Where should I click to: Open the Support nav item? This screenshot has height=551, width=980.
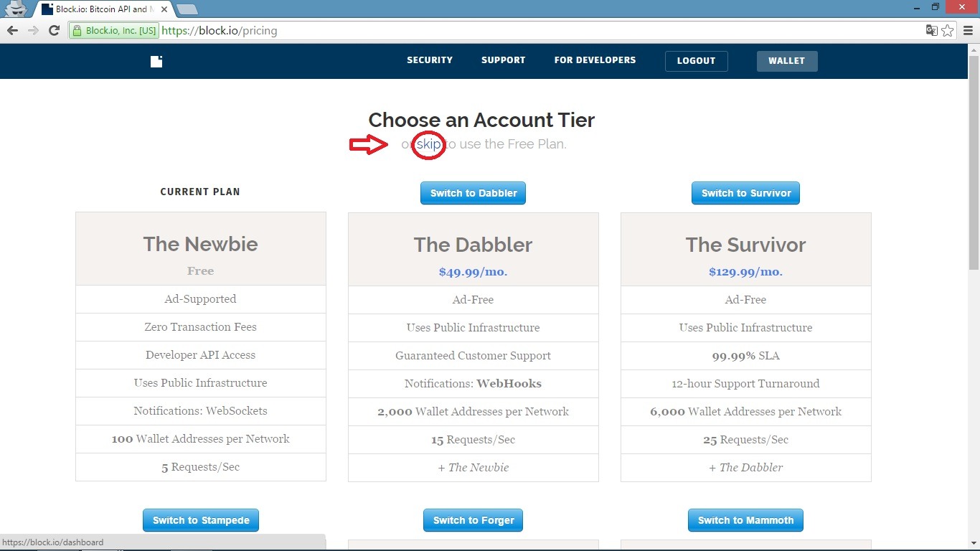tap(503, 60)
